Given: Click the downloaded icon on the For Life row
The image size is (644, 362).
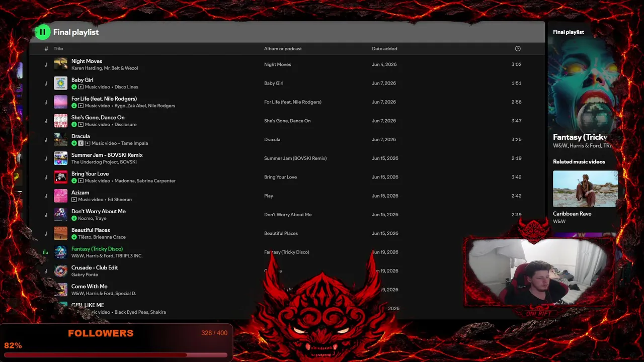Looking at the screenshot, I should [74, 106].
